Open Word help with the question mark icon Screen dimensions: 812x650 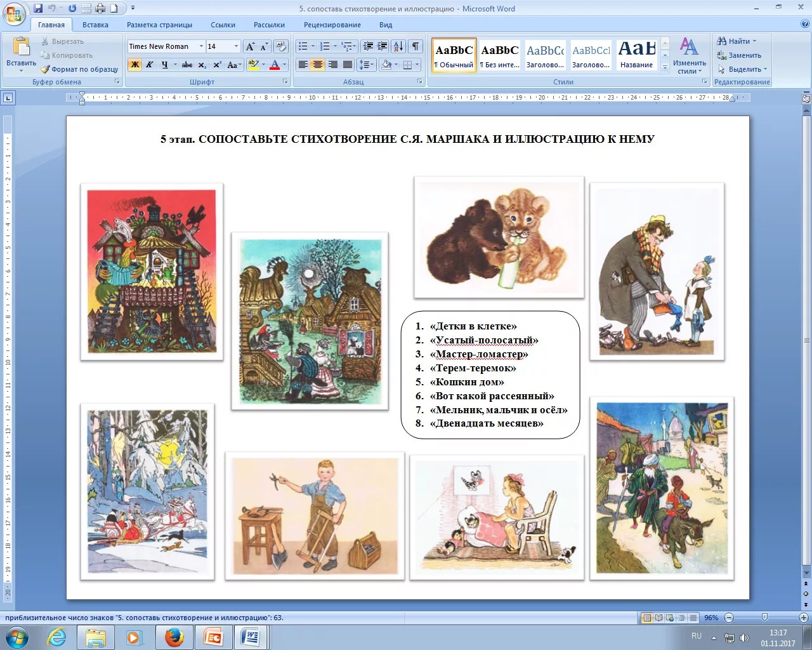pos(805,24)
